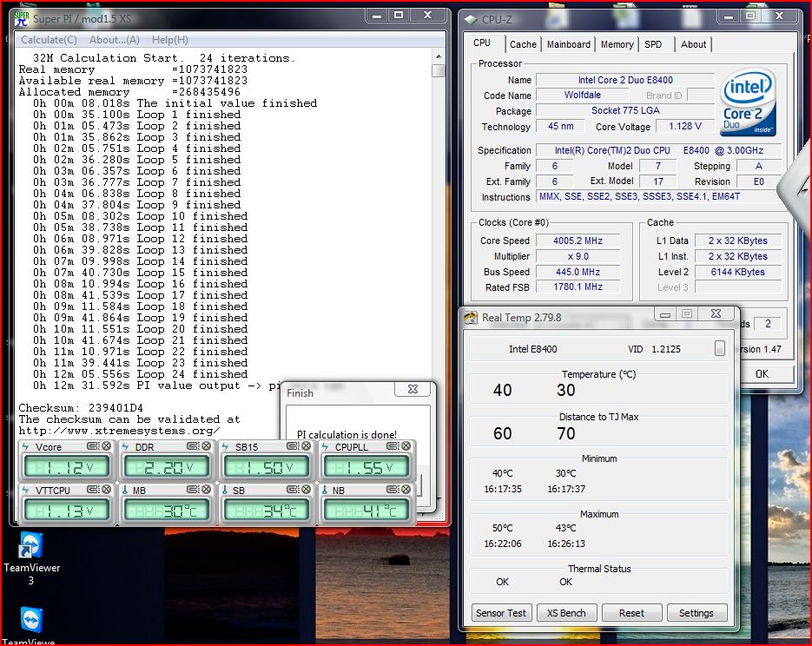The image size is (812, 646).
Task: Click the Core Speed 4005.2 MHz field
Action: 578,241
